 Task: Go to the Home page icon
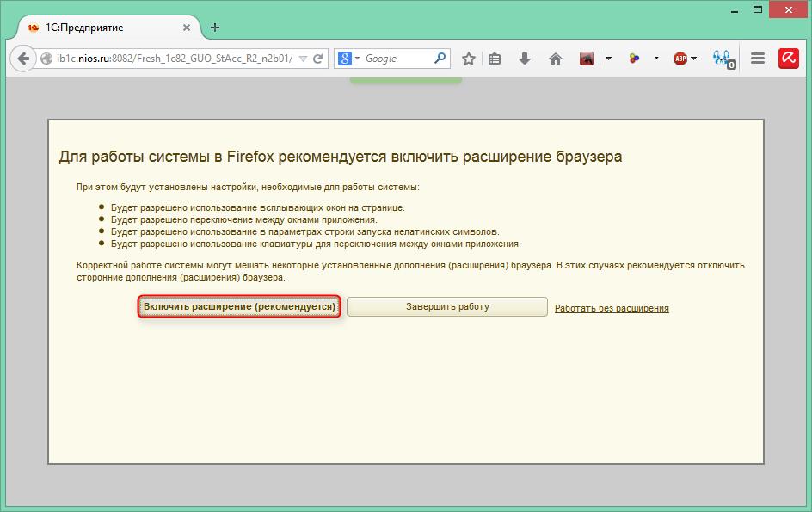555,59
